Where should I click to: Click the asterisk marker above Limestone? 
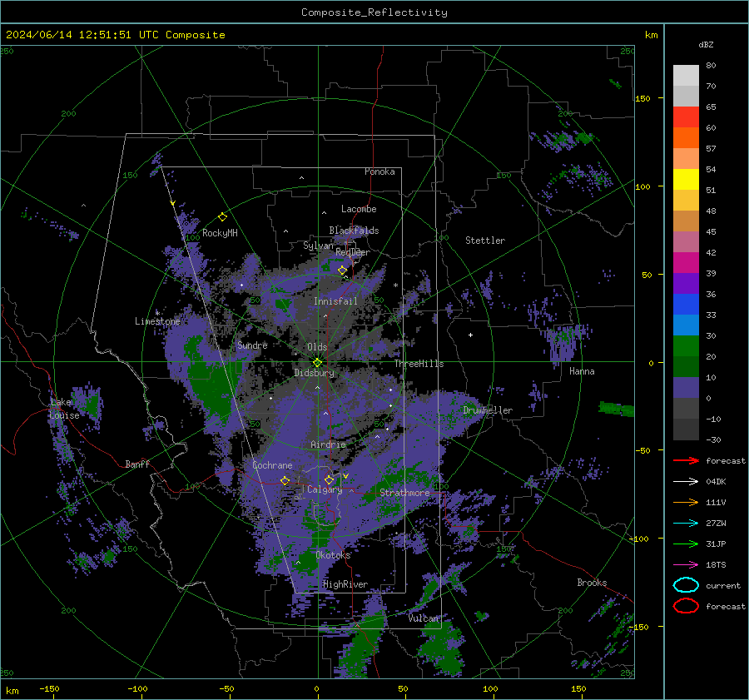pyautogui.click(x=157, y=313)
